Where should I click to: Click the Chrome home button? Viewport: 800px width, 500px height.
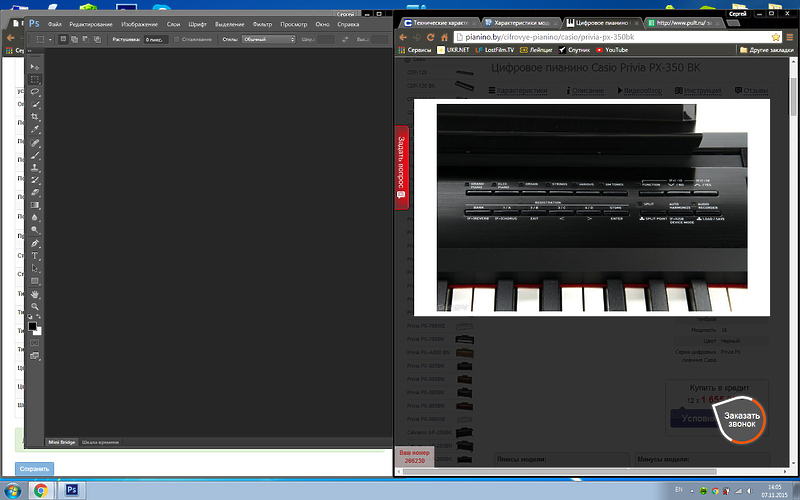444,37
